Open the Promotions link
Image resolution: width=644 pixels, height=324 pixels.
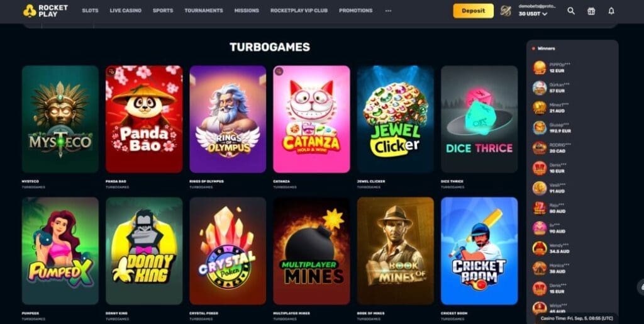click(356, 11)
